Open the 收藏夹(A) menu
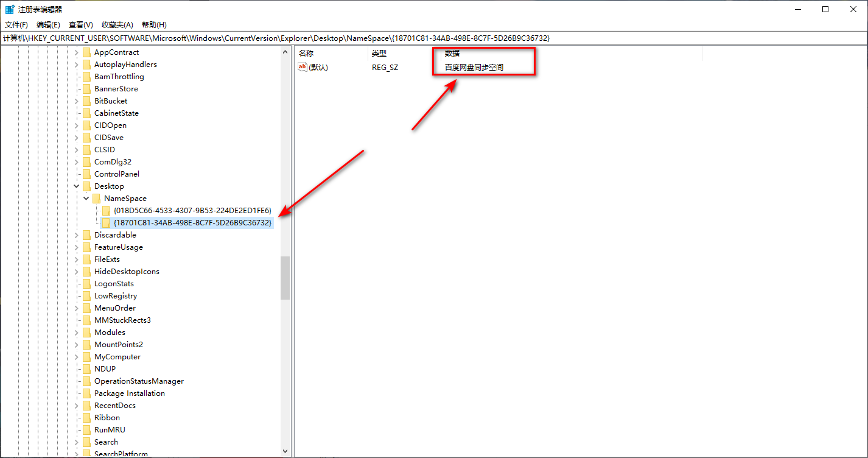868x458 pixels. point(117,25)
